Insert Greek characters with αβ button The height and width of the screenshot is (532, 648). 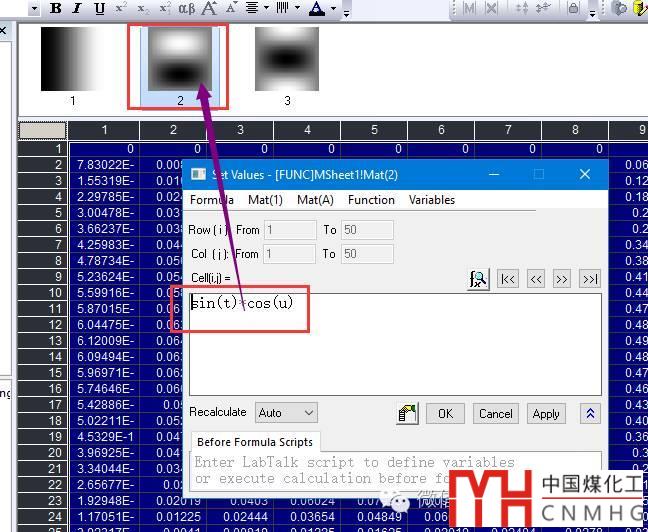click(x=186, y=8)
